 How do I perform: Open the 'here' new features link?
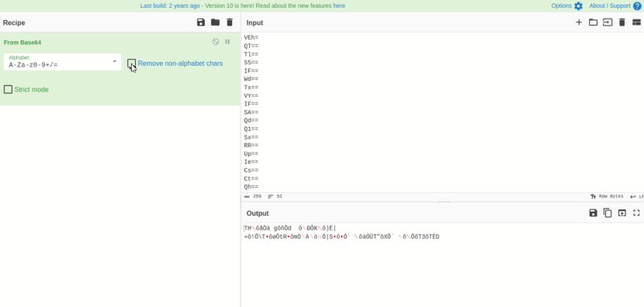tap(339, 5)
